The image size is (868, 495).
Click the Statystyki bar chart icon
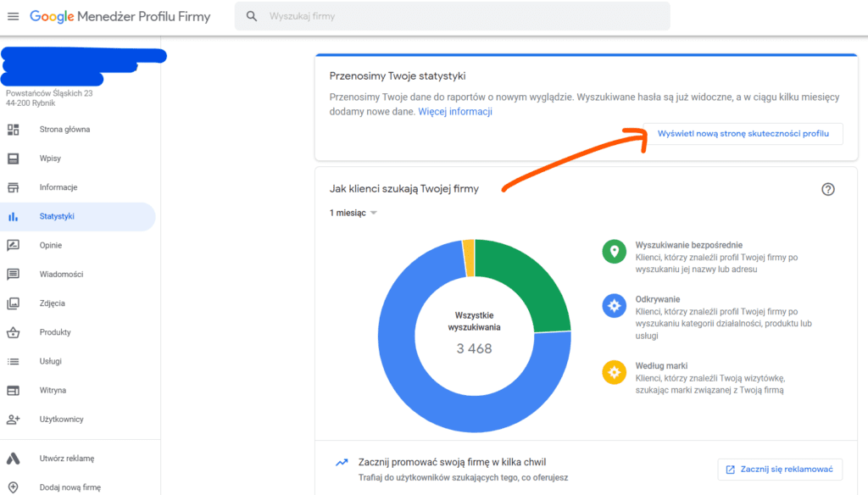tap(13, 216)
